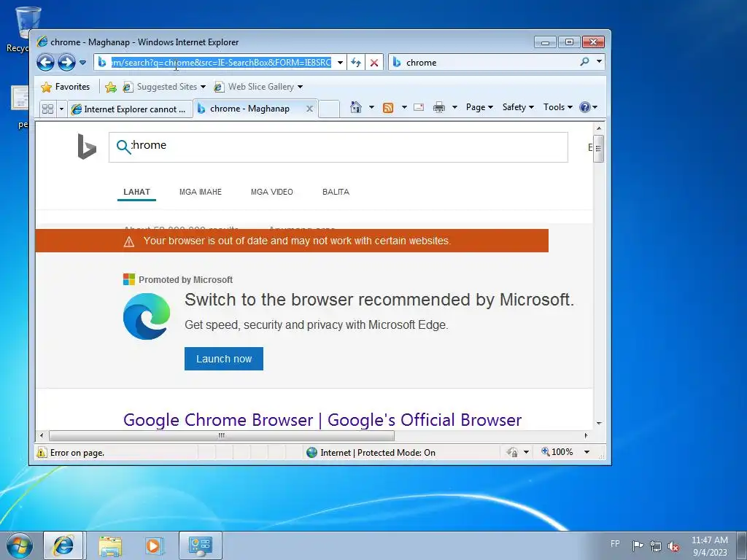Click the 'Error on page' warning icon
This screenshot has height=560, width=747.
coord(42,452)
